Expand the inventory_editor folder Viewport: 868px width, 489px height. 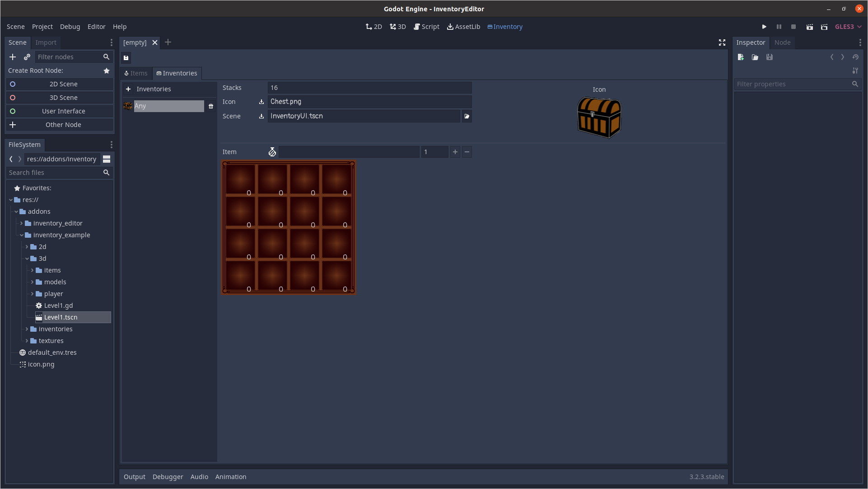point(21,223)
